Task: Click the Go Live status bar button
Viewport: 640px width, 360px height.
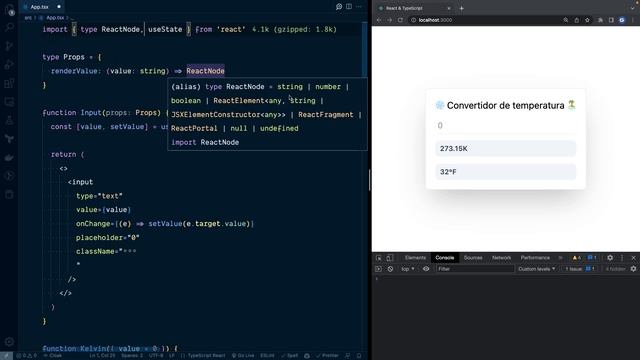Action: (x=242, y=356)
